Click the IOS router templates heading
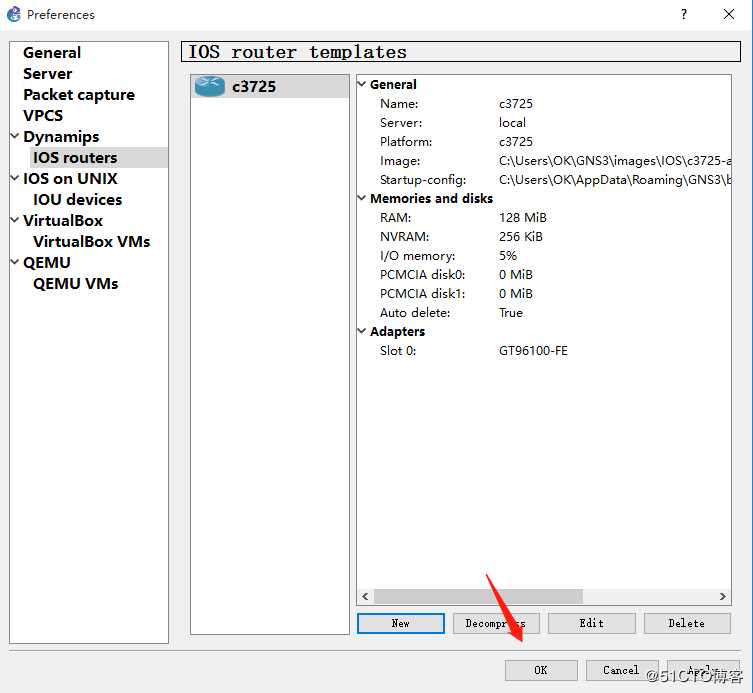This screenshot has height=693, width=753. (297, 52)
